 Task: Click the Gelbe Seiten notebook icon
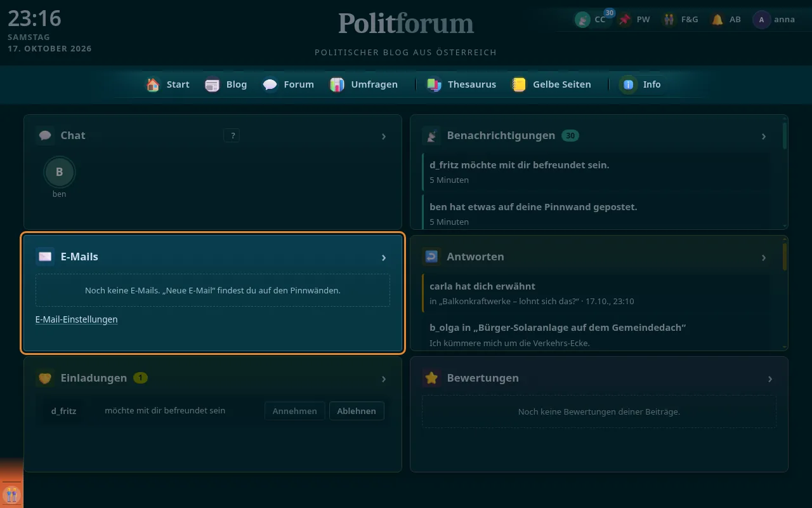click(519, 84)
